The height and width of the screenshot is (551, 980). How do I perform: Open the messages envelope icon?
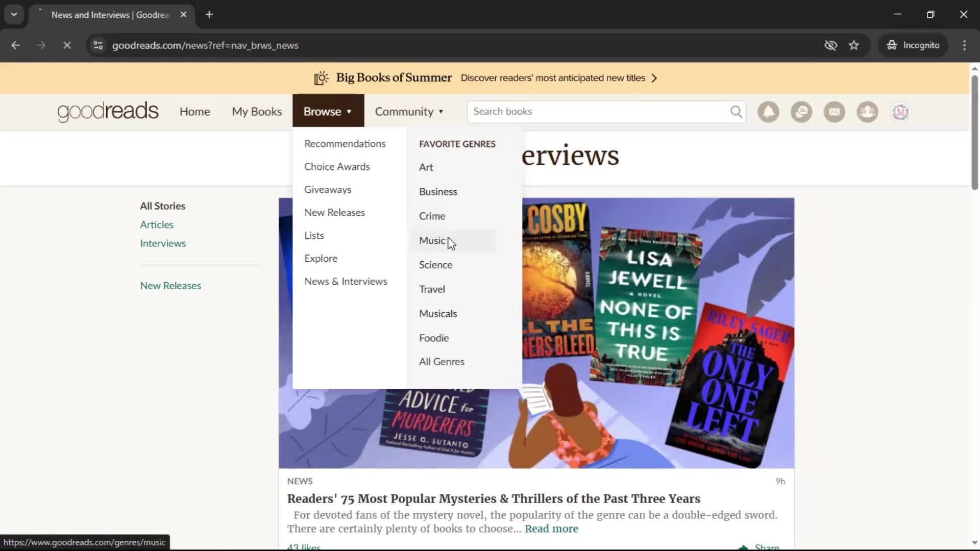(835, 112)
